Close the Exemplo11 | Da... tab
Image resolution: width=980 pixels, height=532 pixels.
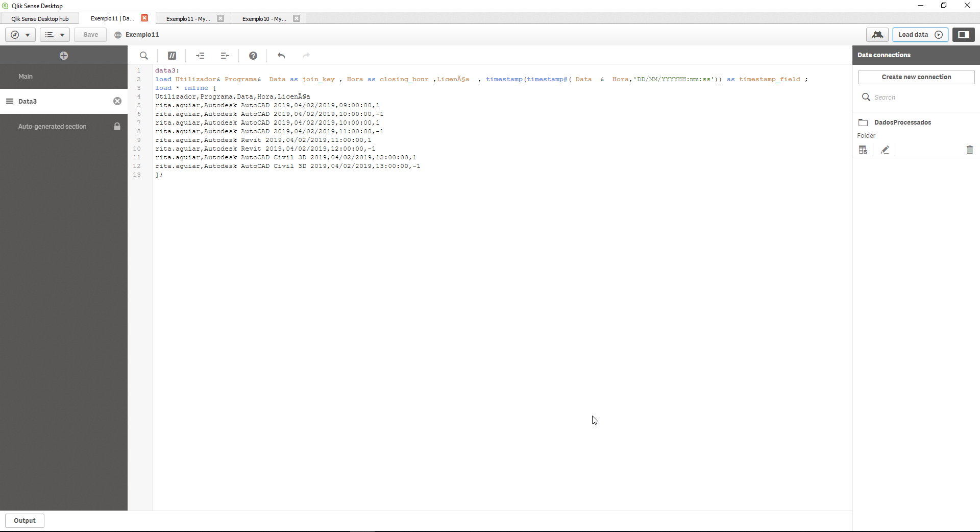(144, 18)
